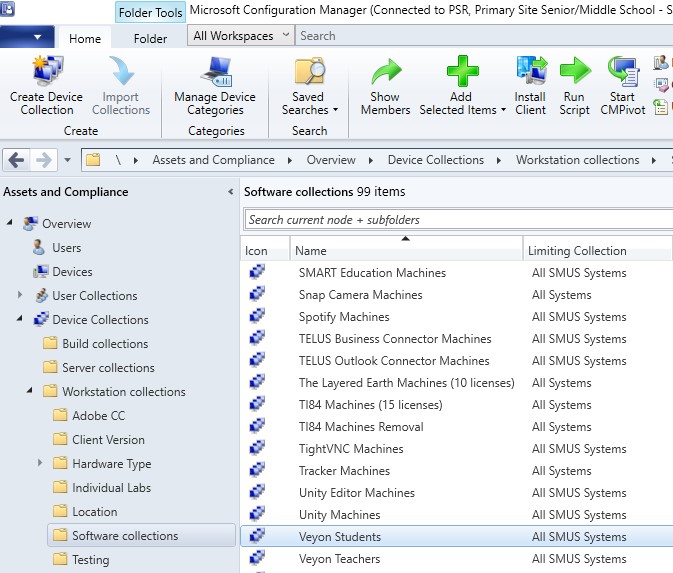
Task: Expand arrow after Workstation collections breadcrumb
Action: (653, 161)
